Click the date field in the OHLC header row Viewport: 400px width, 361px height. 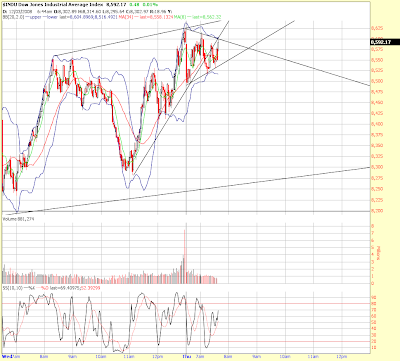(21, 11)
